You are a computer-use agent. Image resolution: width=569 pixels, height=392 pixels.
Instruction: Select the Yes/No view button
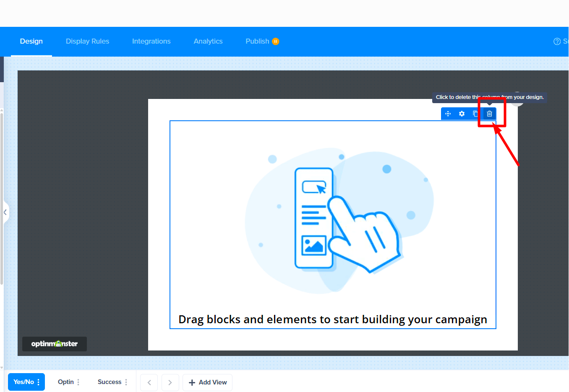(23, 382)
